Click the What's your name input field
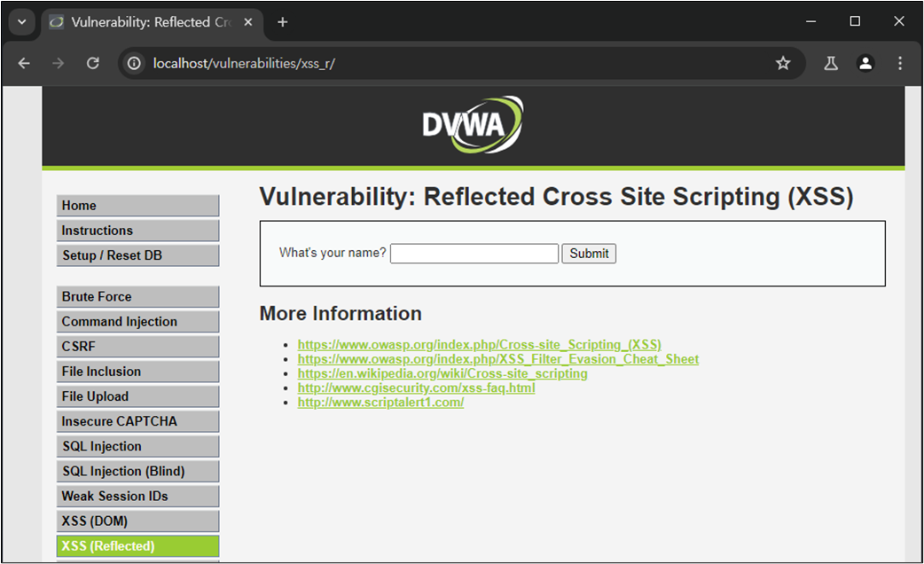This screenshot has width=924, height=564. (474, 254)
